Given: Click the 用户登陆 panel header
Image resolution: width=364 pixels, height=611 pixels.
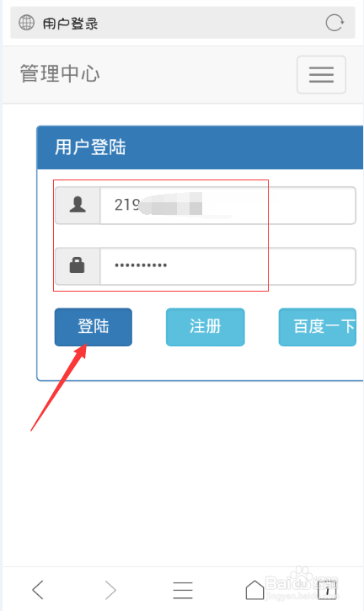Looking at the screenshot, I should pos(200,147).
